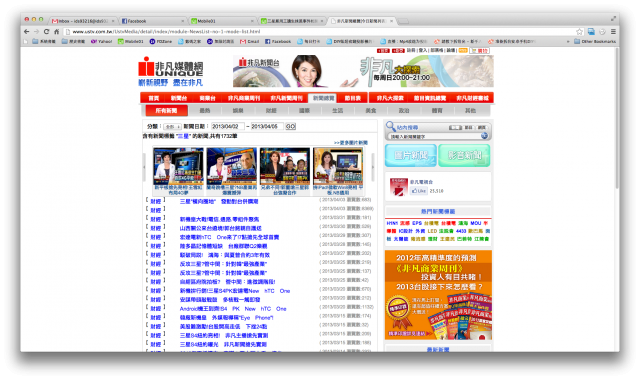640x380 pixels.
Task: Click the site search magnifier icon
Action: 391,127
